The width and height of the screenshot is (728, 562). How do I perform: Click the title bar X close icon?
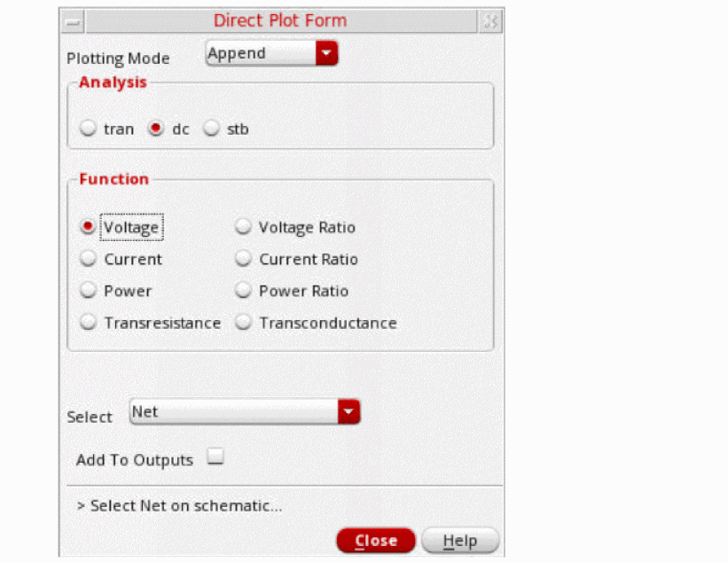coord(490,22)
